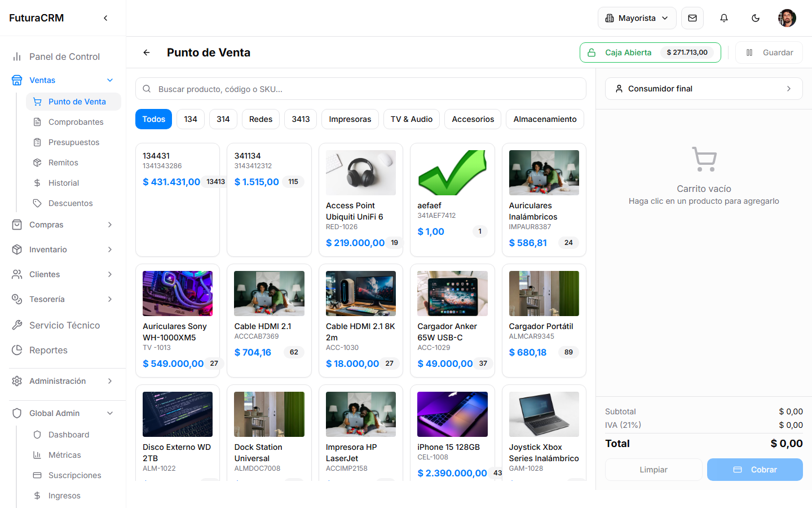Open Ingresos in Global Admin
Viewport: 812px width, 508px height.
tap(64, 496)
